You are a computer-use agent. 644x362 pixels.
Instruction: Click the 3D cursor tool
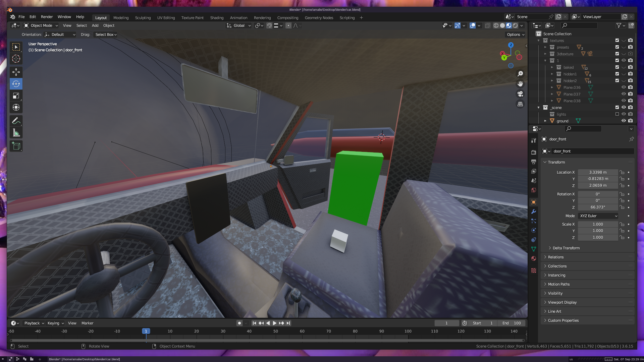[16, 59]
